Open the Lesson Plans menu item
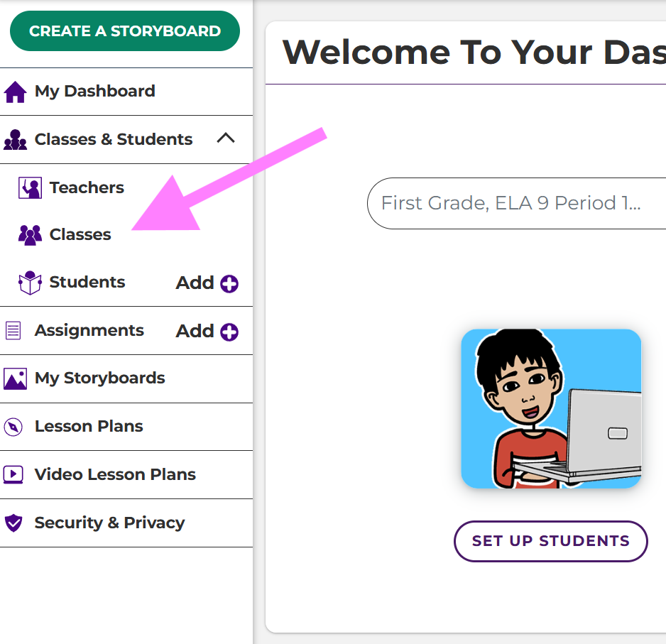 89,427
